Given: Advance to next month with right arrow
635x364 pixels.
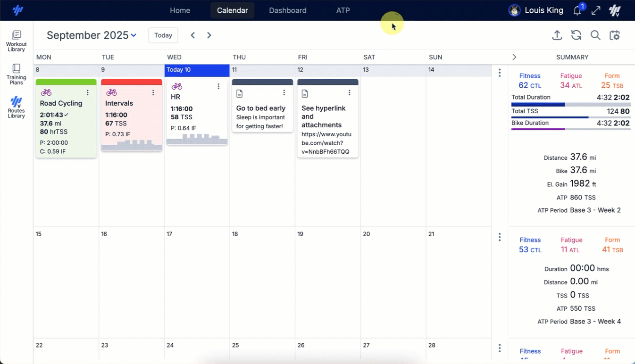Looking at the screenshot, I should pos(209,35).
